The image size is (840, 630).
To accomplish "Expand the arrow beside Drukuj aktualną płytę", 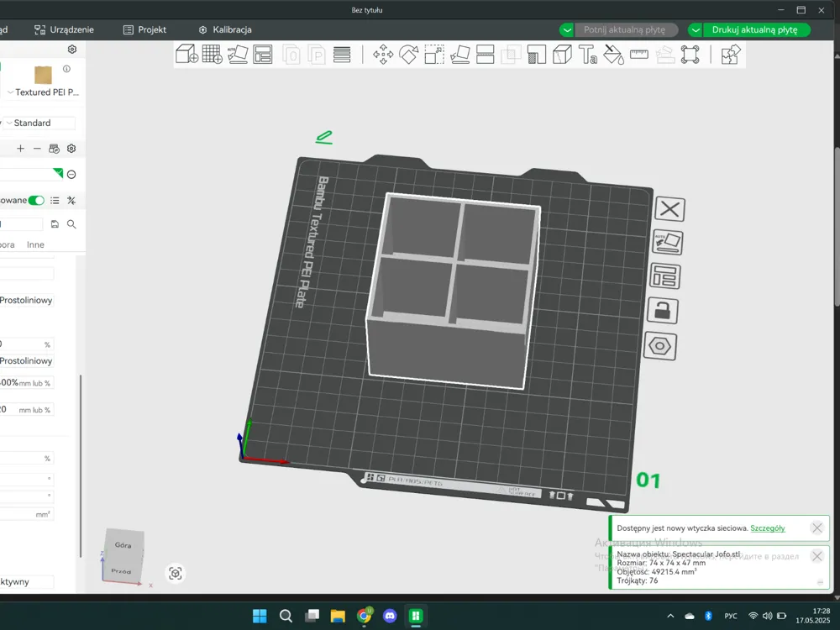I will click(696, 30).
